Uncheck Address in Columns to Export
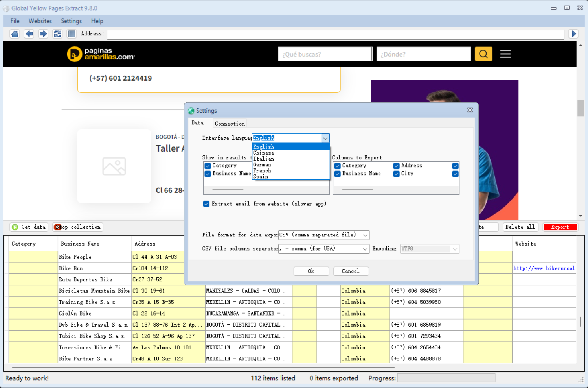This screenshot has width=588, height=388. pos(397,166)
